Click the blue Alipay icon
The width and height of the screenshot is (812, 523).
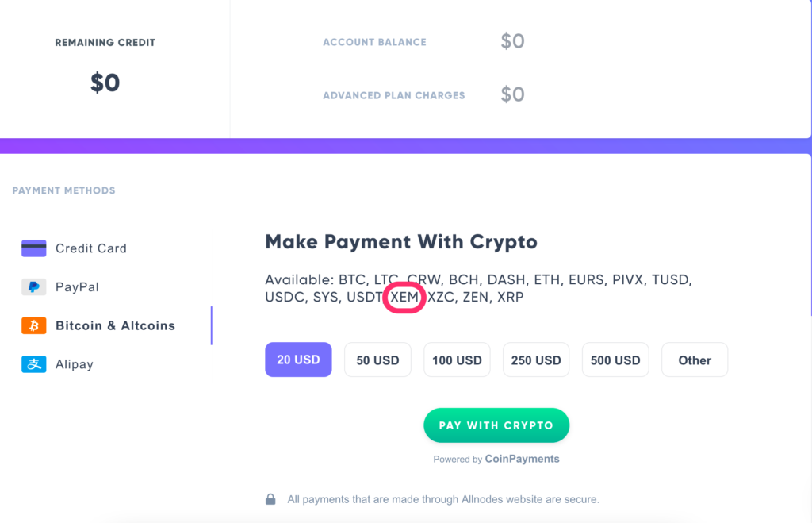pos(33,363)
